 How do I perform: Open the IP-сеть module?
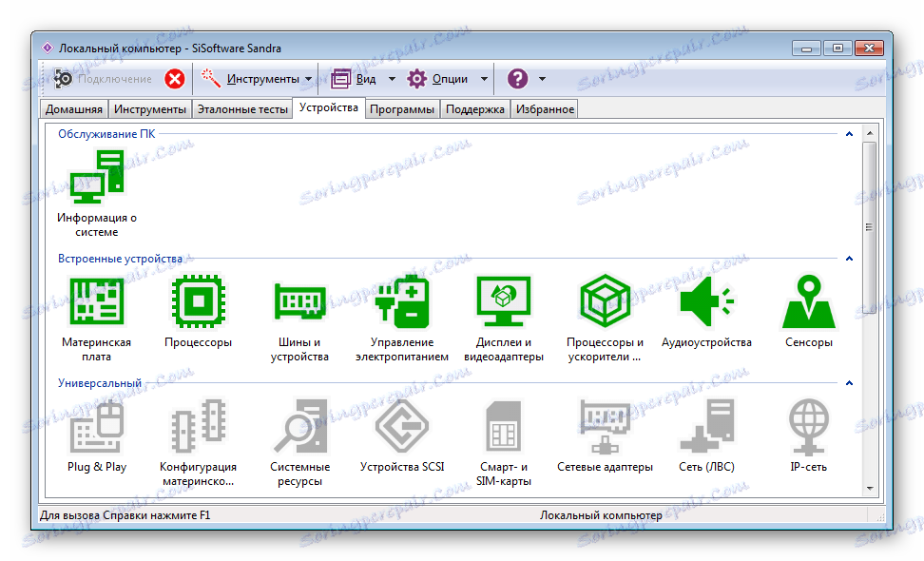pyautogui.click(x=807, y=426)
